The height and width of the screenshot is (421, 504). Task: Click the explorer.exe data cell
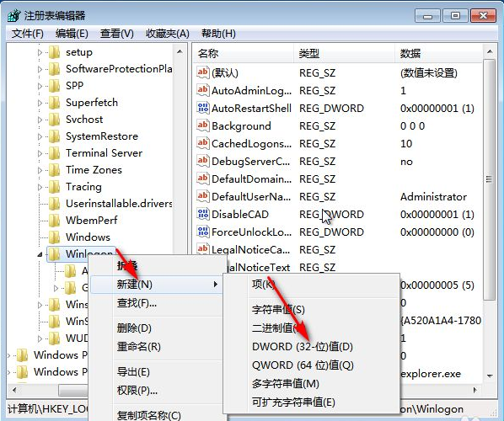431,374
